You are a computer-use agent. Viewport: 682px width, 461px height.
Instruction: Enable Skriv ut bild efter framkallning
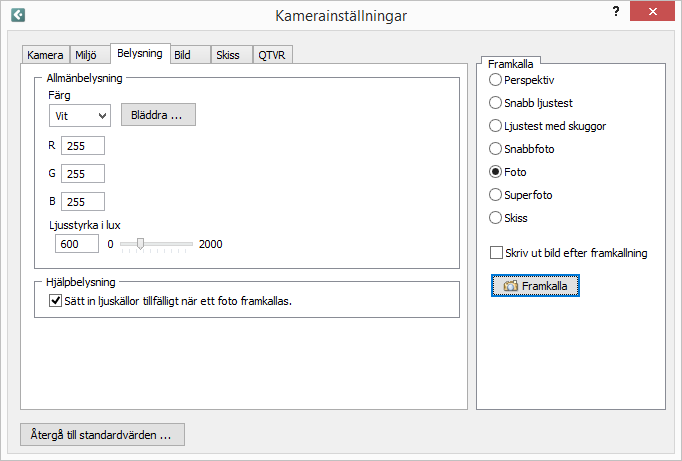(x=496, y=253)
